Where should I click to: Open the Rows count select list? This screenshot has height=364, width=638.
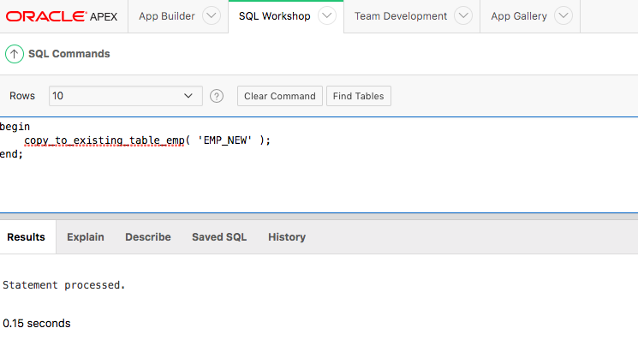click(125, 96)
